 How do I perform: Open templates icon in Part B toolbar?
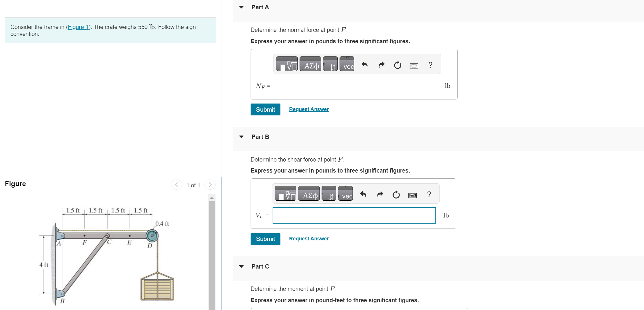[285, 194]
